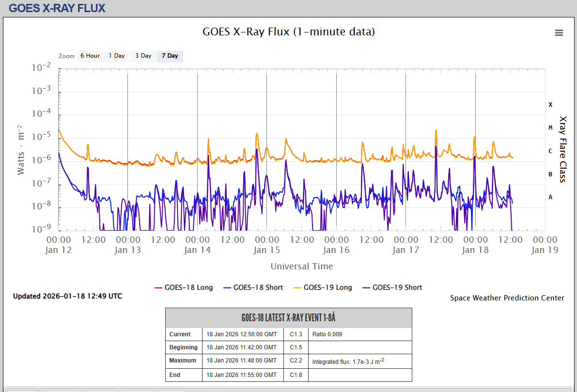Click the Space Weather Prediction Center credit
This screenshot has width=577, height=392.
507,298
